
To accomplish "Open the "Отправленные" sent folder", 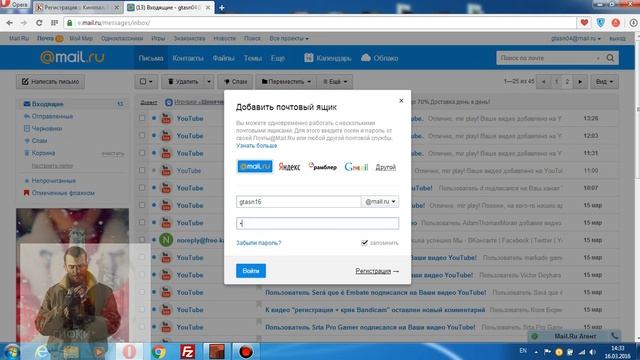I will point(52,116).
